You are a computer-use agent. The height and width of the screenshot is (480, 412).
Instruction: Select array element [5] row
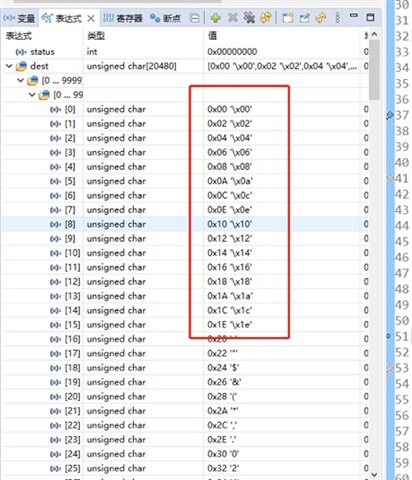click(x=185, y=181)
